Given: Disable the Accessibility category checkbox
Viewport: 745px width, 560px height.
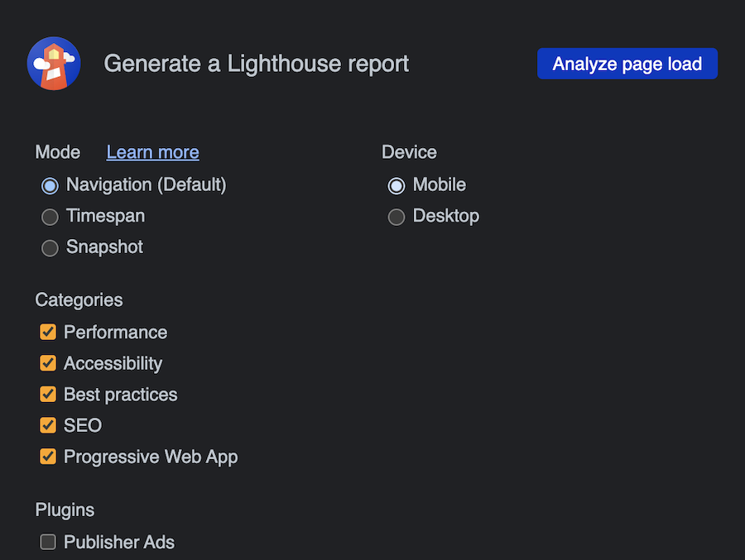Looking at the screenshot, I should (x=48, y=363).
